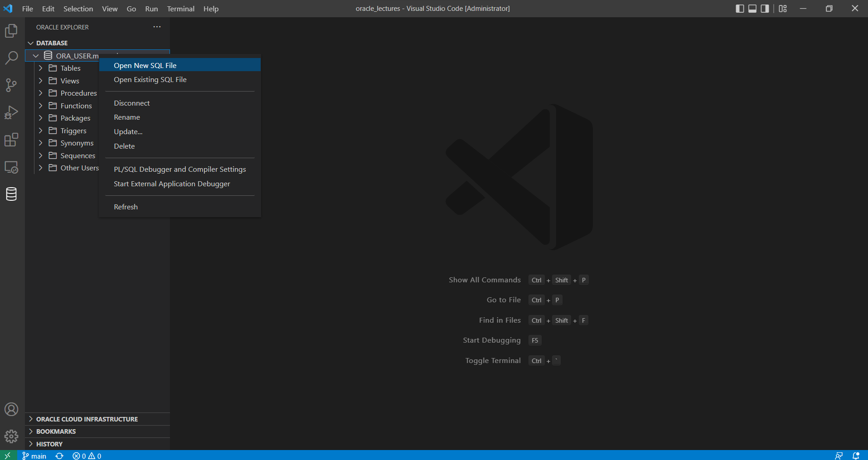Open the Extensions view icon

[11, 140]
